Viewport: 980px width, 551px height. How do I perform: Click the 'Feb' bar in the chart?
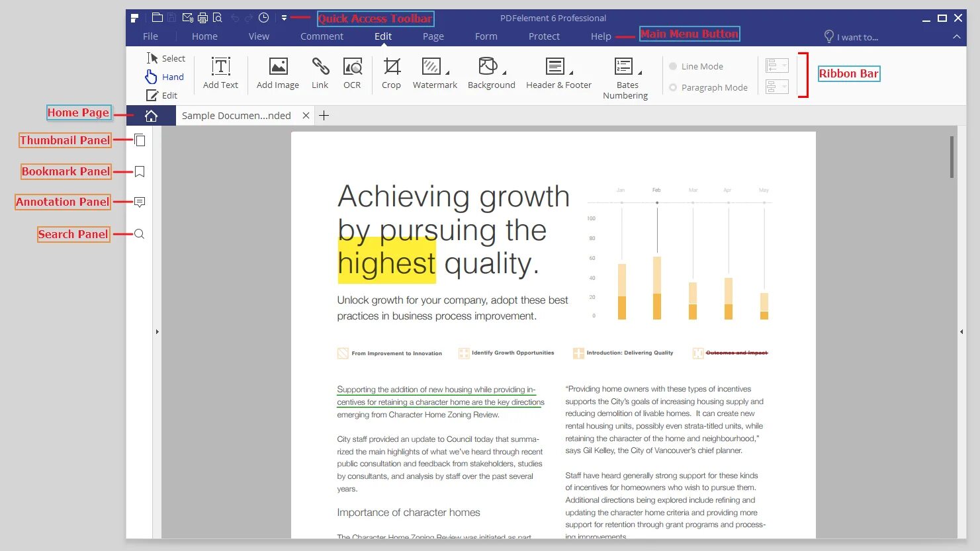click(657, 288)
